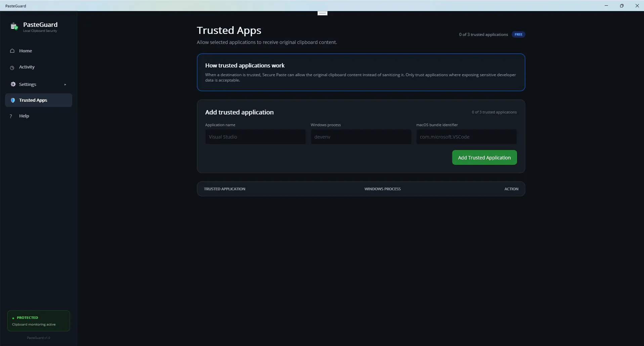The height and width of the screenshot is (346, 644).
Task: Open the Home menu item
Action: (39, 51)
